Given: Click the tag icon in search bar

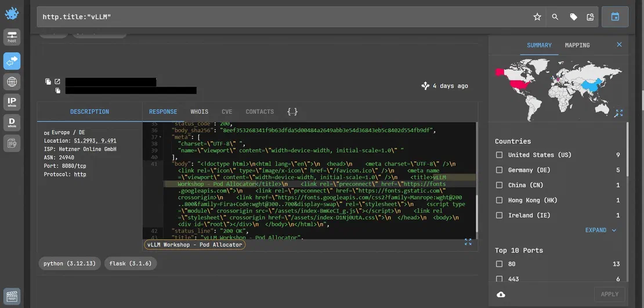Looking at the screenshot, I should click(573, 17).
